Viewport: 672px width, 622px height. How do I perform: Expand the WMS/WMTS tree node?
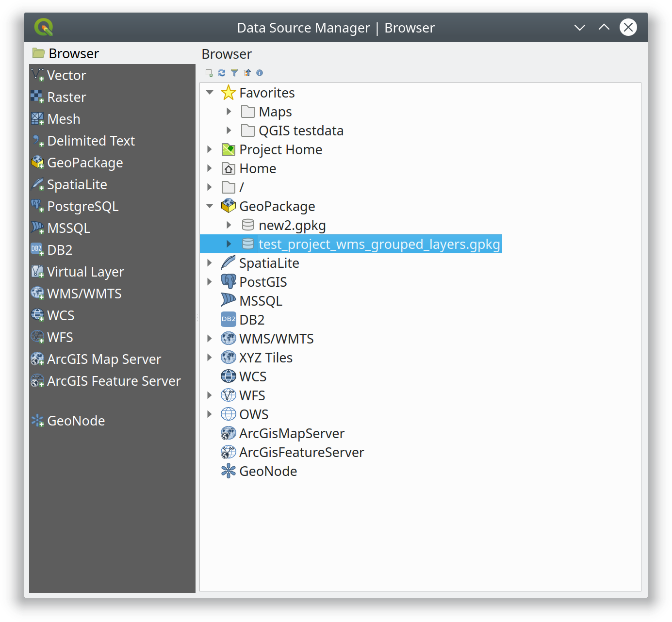click(x=210, y=339)
